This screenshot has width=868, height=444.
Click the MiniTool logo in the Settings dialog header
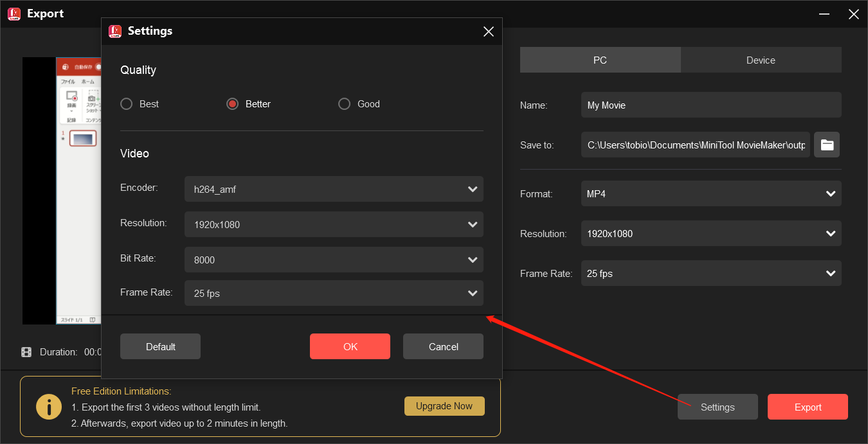116,31
